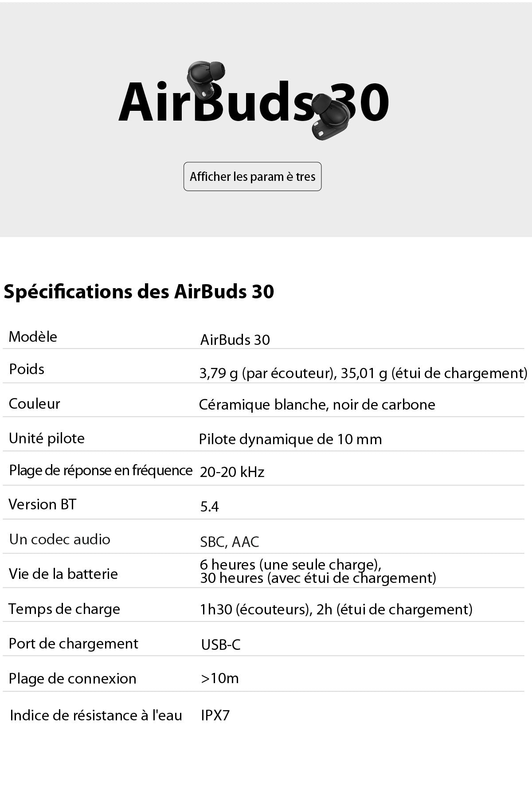Click the "Céramique blanche, noir de carbone" value
The width and height of the screenshot is (532, 809).
tap(317, 405)
